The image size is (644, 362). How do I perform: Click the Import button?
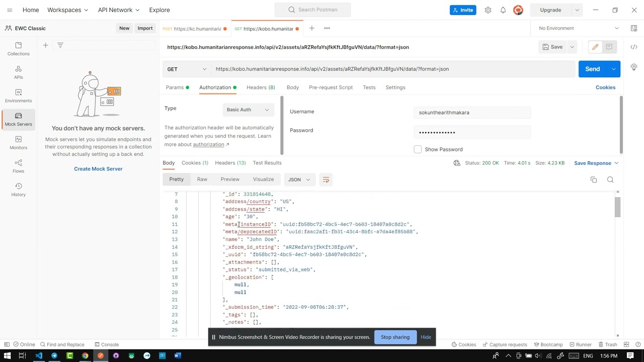click(145, 28)
